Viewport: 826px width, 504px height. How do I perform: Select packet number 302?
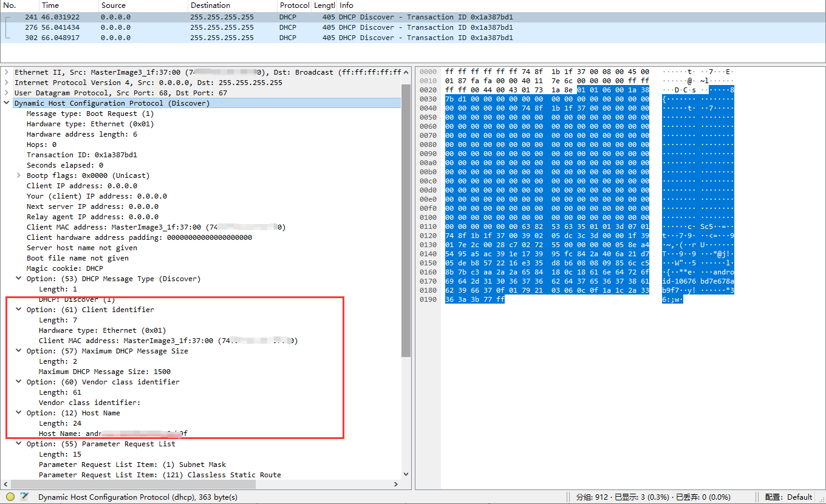pos(413,38)
